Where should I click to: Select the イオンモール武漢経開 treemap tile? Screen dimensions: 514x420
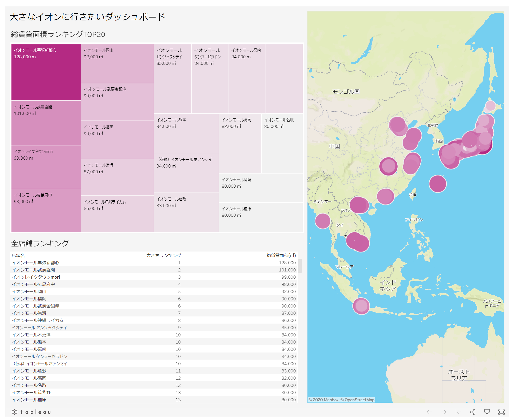tap(46, 123)
